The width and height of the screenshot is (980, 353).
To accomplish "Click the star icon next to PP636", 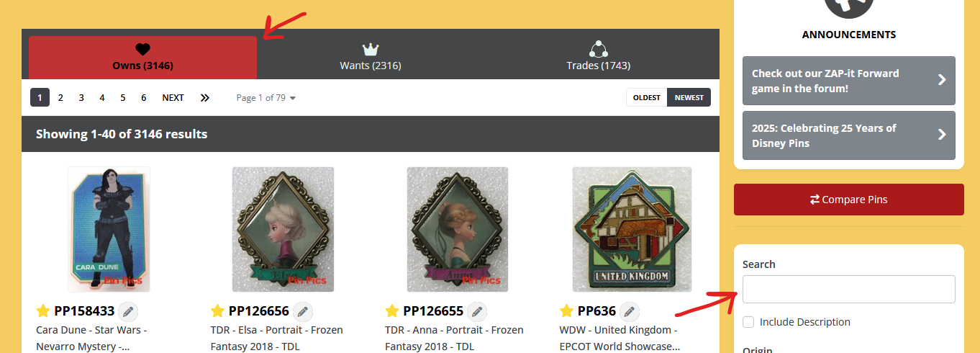I will [x=566, y=311].
